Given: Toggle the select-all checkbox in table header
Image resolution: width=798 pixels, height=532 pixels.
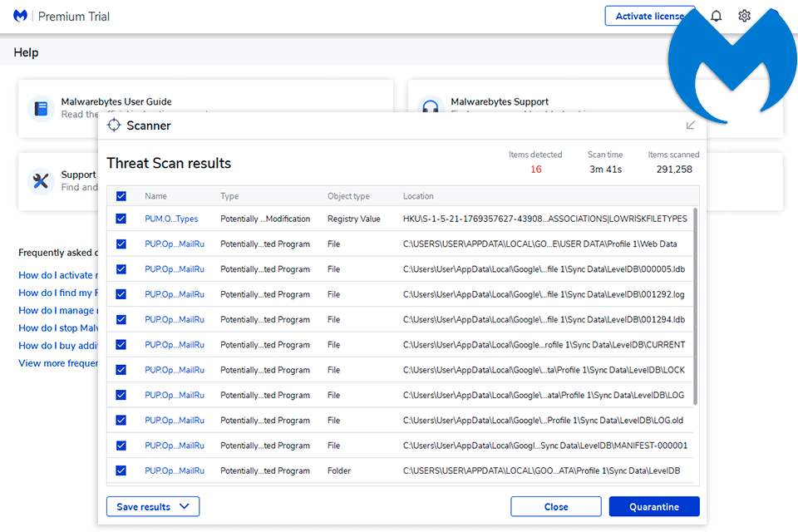Looking at the screenshot, I should (121, 196).
